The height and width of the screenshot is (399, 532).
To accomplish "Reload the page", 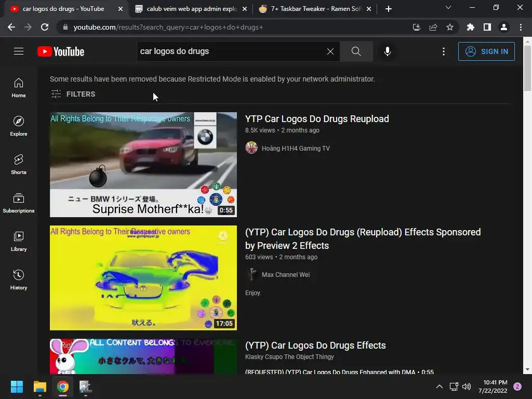I will click(x=45, y=27).
